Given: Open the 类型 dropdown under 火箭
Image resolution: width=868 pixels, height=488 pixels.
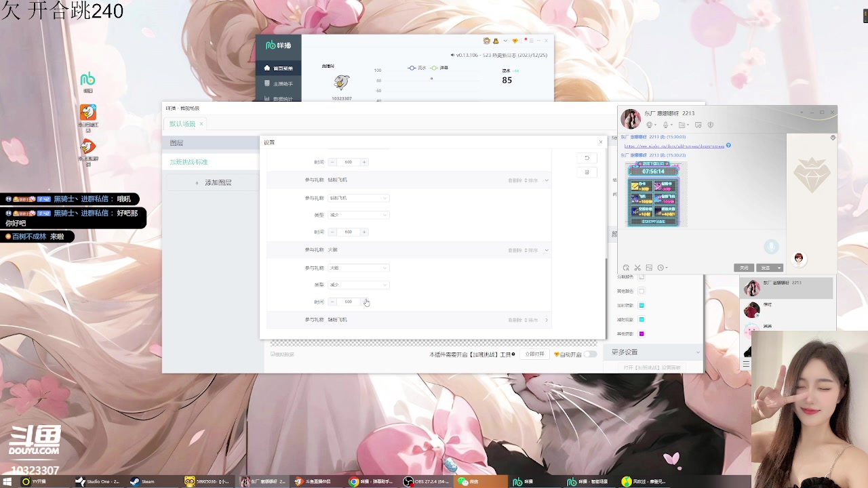Looking at the screenshot, I should [x=359, y=285].
